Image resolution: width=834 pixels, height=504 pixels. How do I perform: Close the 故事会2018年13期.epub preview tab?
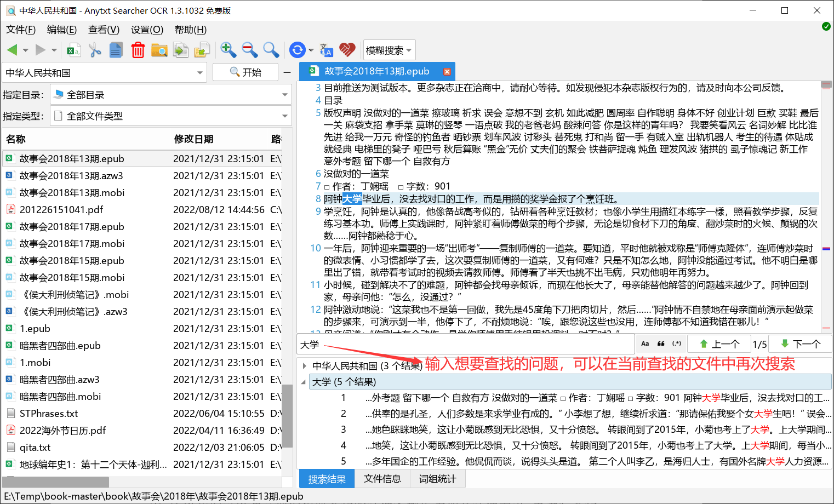447,71
